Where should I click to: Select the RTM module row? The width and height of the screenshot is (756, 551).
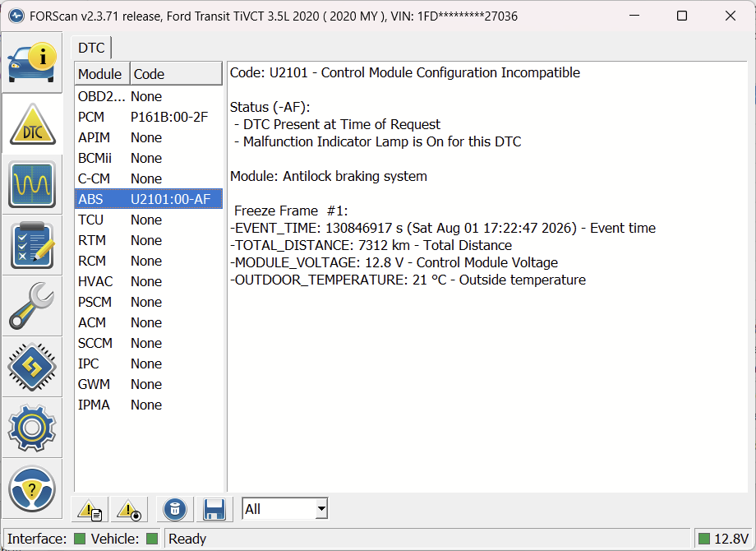click(149, 240)
